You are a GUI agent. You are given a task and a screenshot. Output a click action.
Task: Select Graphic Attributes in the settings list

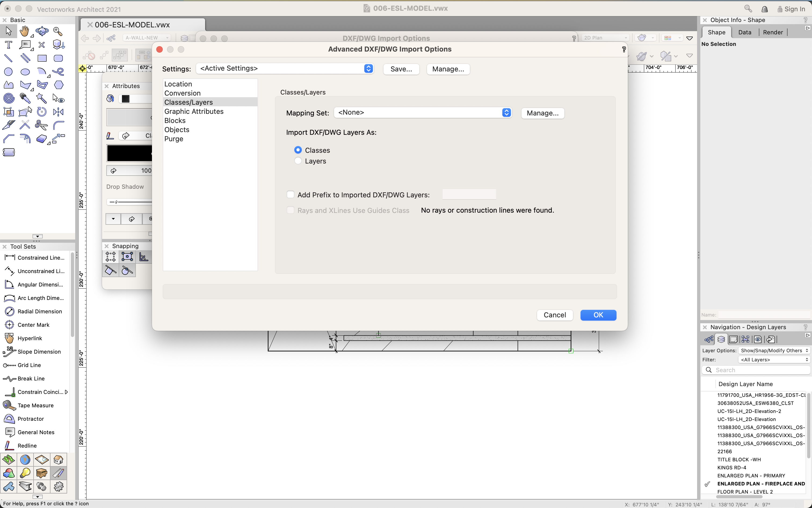pos(194,111)
